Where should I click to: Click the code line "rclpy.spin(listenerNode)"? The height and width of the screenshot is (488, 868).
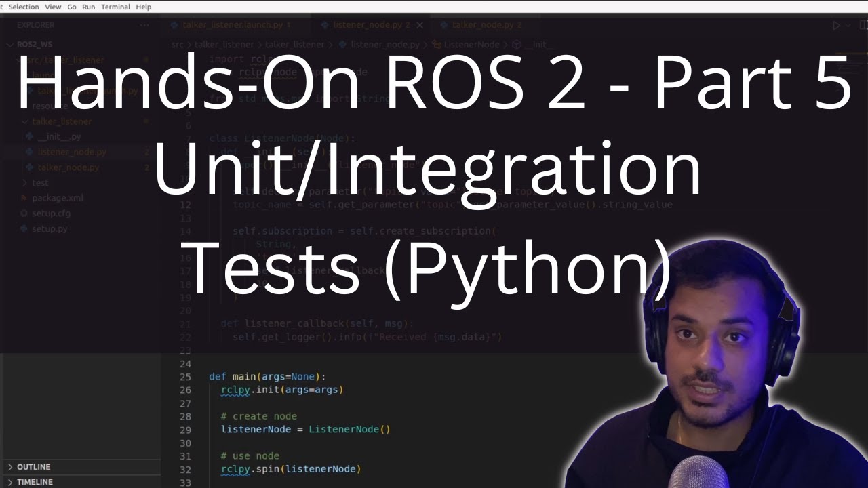pos(291,469)
